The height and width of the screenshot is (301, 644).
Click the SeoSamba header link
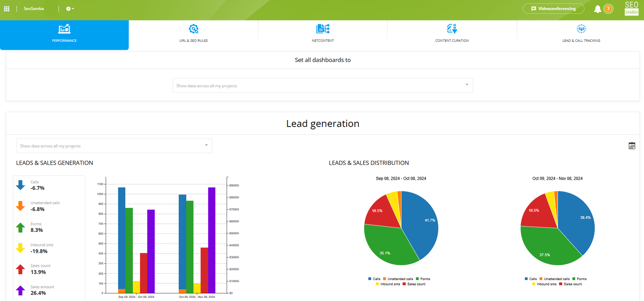coord(34,8)
